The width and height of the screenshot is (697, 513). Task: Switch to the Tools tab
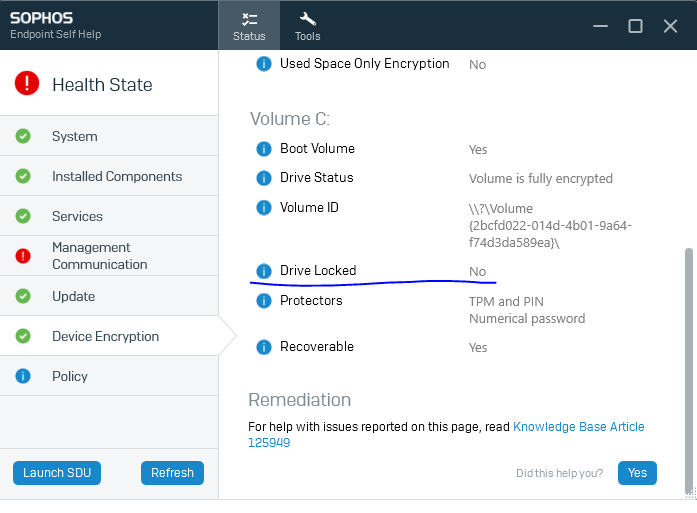coord(308,25)
